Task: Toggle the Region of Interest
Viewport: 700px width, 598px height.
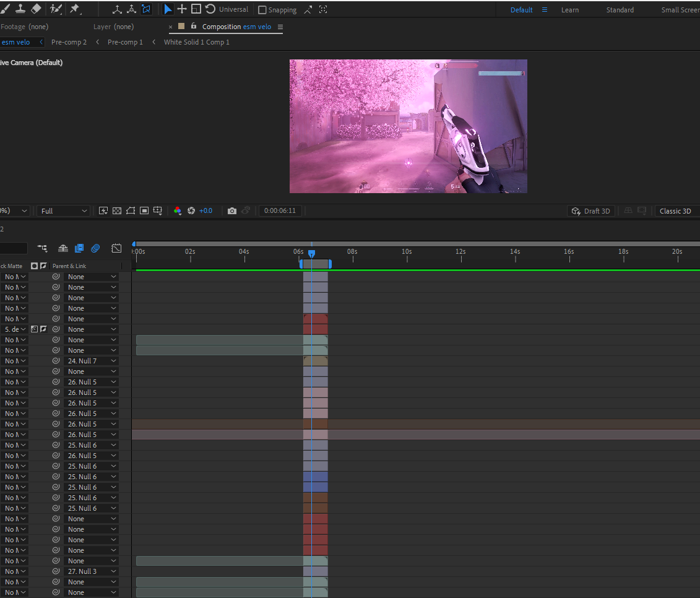Action: [144, 211]
